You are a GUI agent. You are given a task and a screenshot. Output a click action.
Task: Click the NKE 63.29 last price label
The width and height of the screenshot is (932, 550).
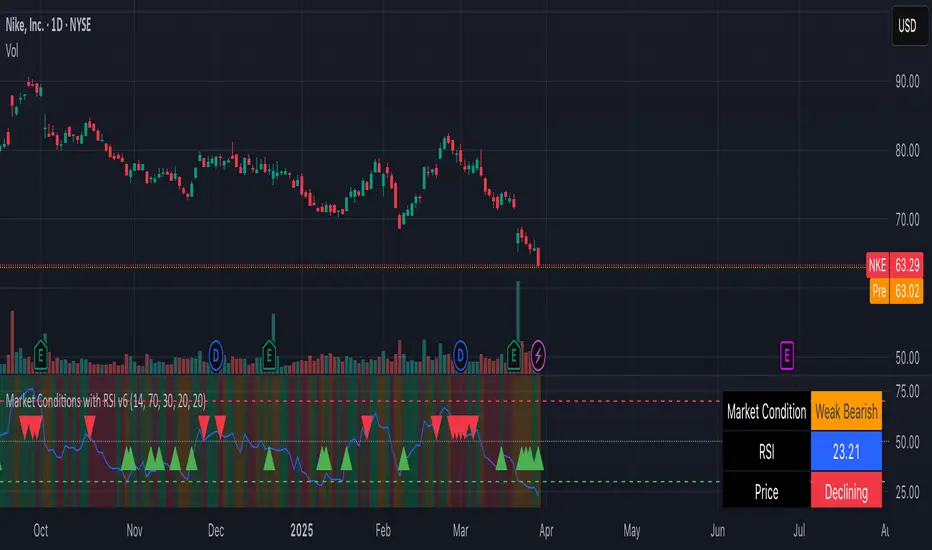pos(895,265)
